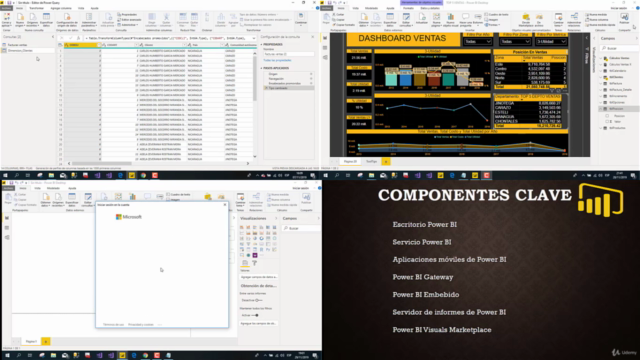Click Nuevo objeto visual in dashboard window

tap(450, 20)
